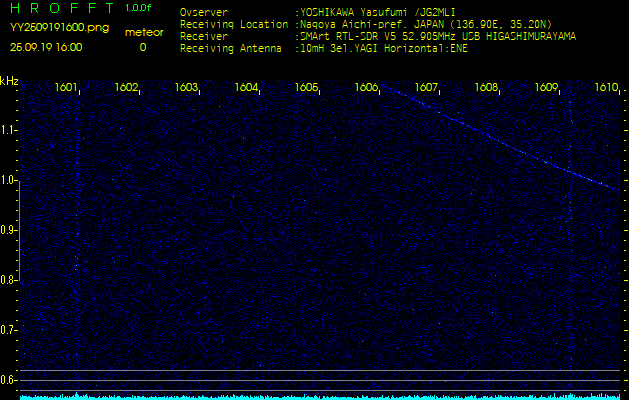Click the HROFFT title text
629x400 pixels.
pos(59,8)
